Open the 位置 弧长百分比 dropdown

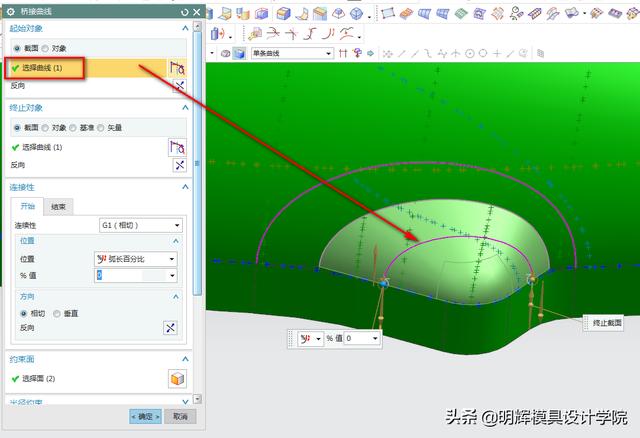pos(136,259)
